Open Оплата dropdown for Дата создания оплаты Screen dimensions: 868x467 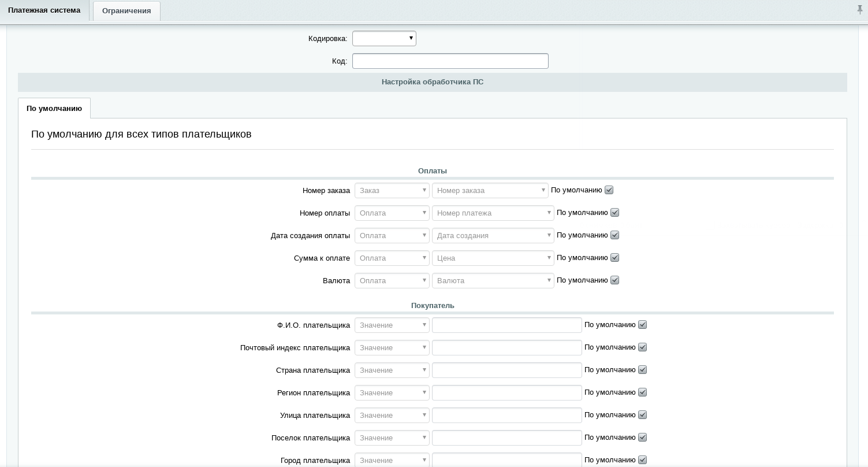(x=392, y=235)
